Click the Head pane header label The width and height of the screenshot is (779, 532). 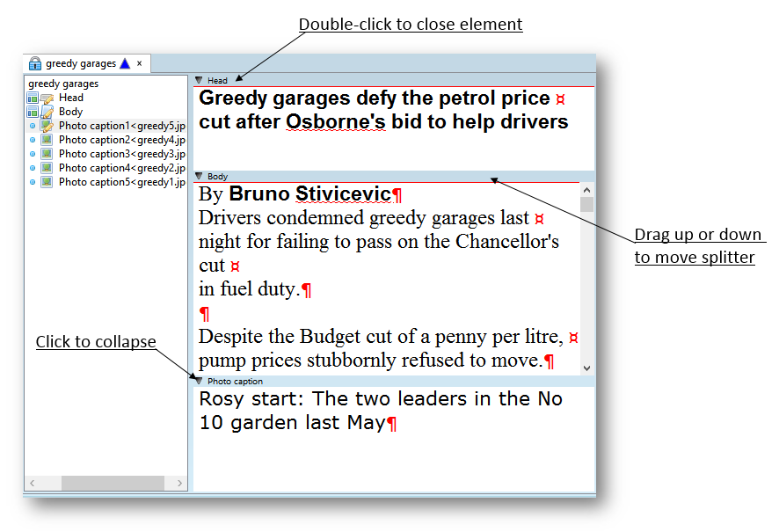point(217,81)
